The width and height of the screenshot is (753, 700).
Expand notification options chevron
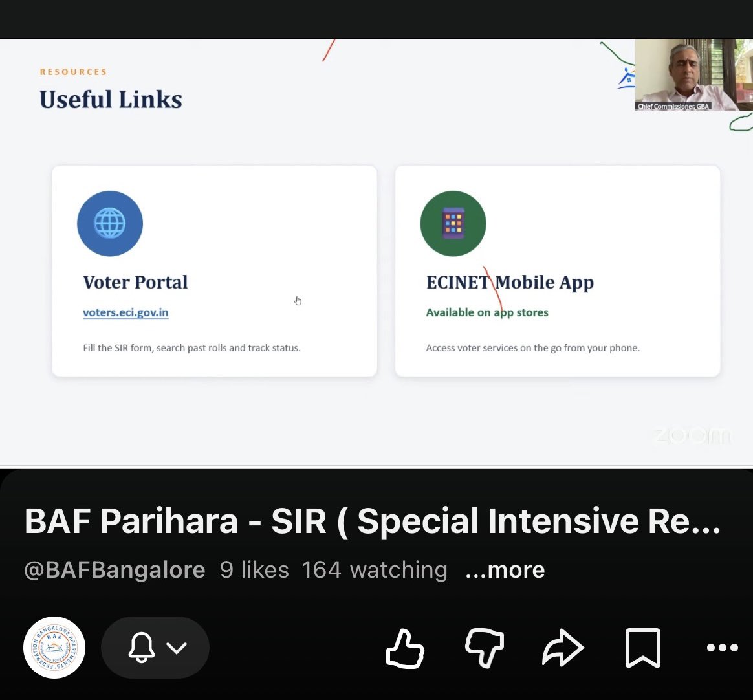coord(176,648)
